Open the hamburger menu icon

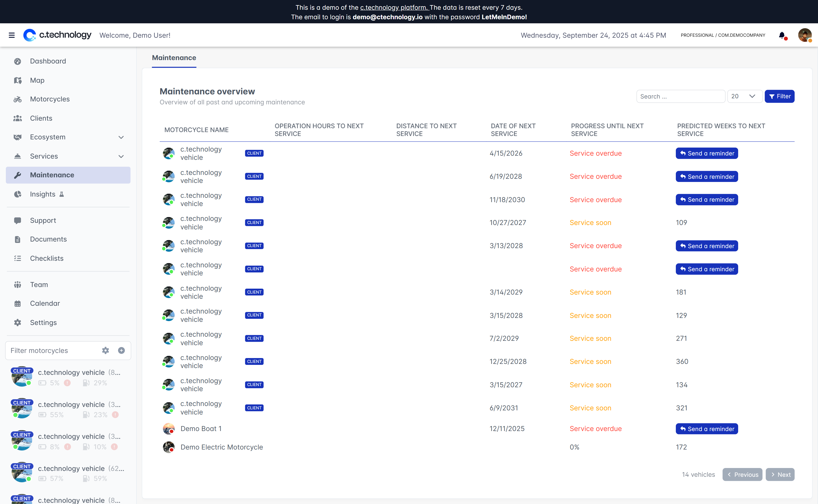pos(12,35)
